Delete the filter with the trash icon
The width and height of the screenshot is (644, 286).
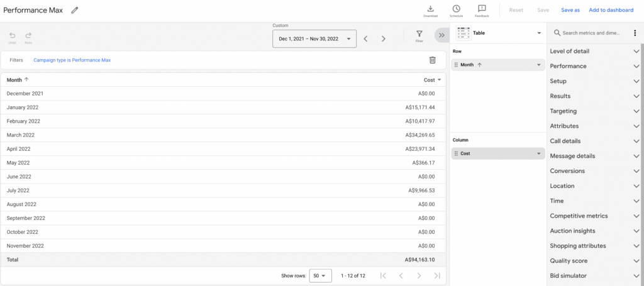432,60
